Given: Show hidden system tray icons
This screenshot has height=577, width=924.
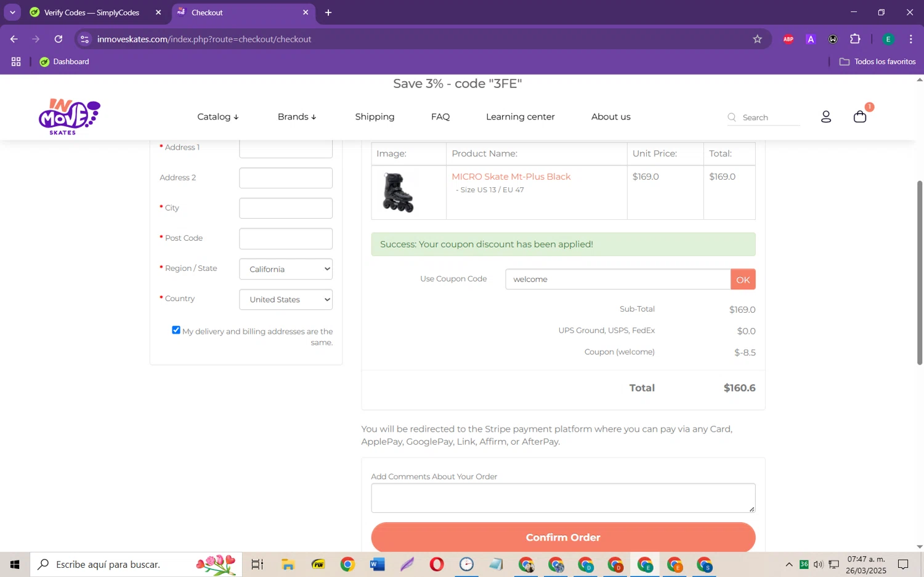Looking at the screenshot, I should (788, 564).
